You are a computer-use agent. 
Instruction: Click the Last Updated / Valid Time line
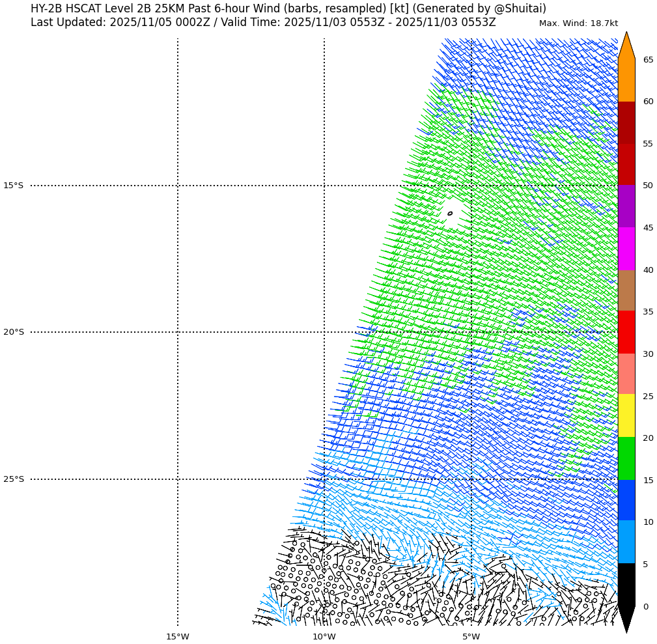point(263,23)
